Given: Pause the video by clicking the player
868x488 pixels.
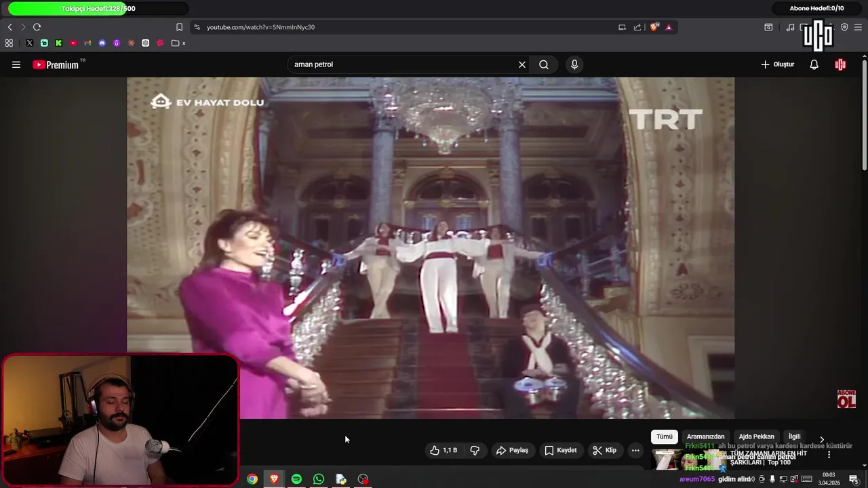Looking at the screenshot, I should (x=431, y=248).
